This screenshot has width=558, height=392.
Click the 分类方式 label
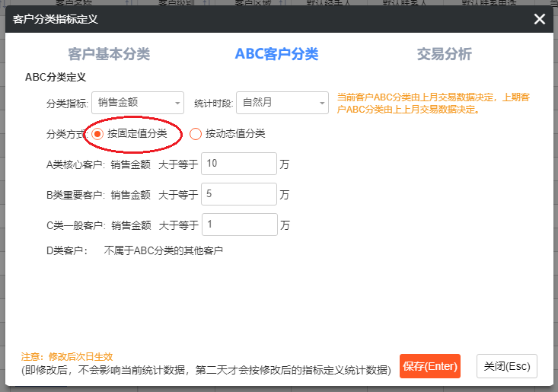click(x=65, y=134)
